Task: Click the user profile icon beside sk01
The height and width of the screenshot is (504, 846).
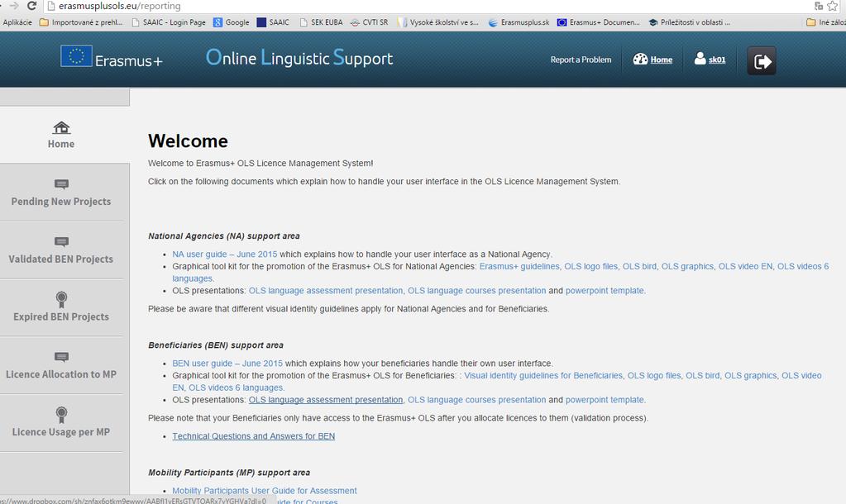Action: pos(700,58)
